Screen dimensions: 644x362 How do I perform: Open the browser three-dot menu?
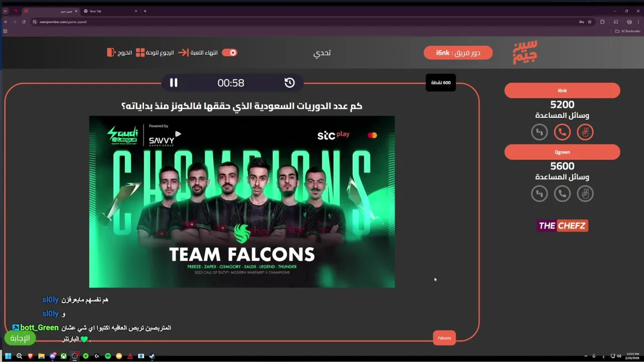[638, 22]
